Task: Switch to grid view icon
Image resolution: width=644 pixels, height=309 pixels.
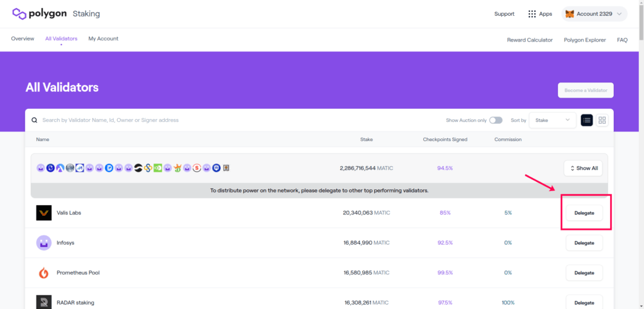Action: [x=602, y=120]
